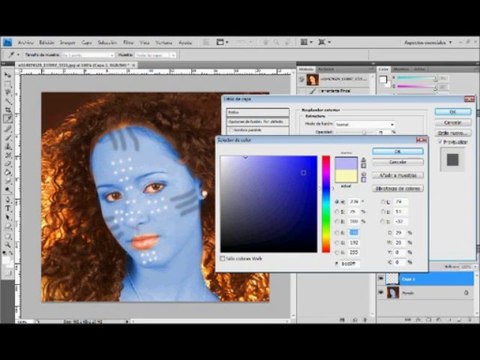Select the Move tool
Image resolution: width=480 pixels, height=360 pixels.
coord(8,74)
